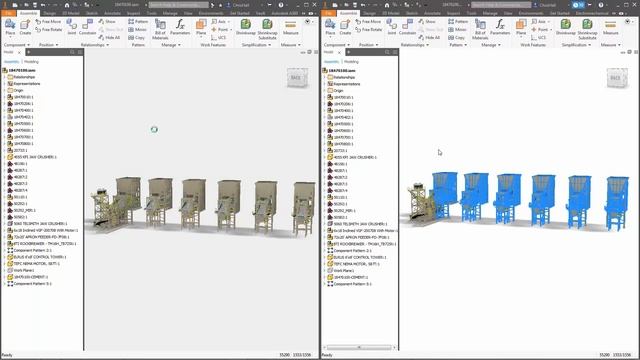
Task: Click ViewCube BACK face in right window
Action: 616,78
